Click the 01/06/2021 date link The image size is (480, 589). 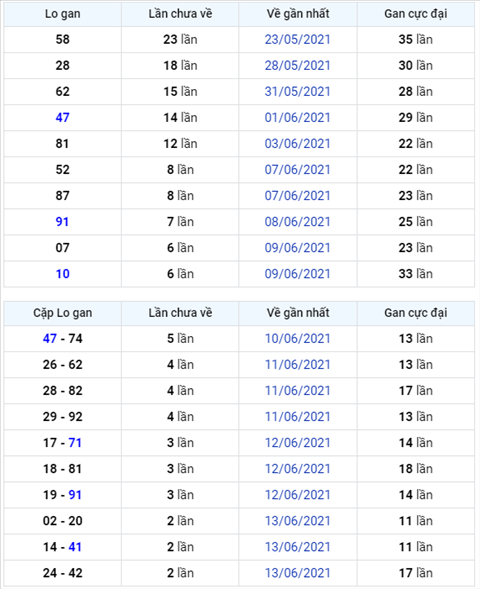(x=297, y=118)
